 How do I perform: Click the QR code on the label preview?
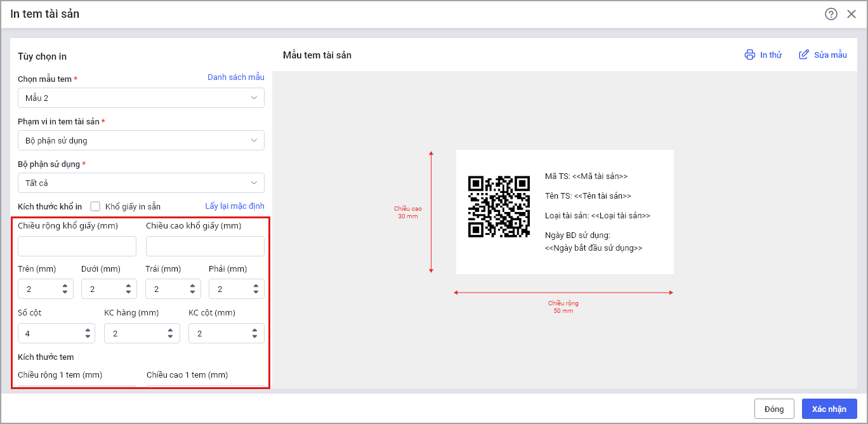coord(499,207)
